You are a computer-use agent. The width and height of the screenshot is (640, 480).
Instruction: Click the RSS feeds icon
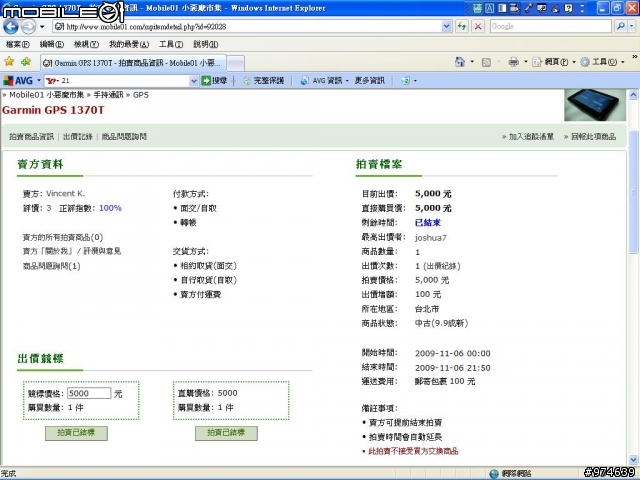pyautogui.click(x=486, y=62)
